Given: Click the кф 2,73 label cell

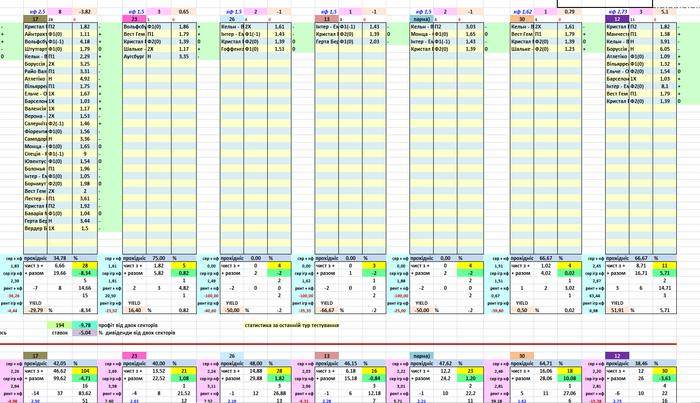Looking at the screenshot, I should [x=617, y=12].
